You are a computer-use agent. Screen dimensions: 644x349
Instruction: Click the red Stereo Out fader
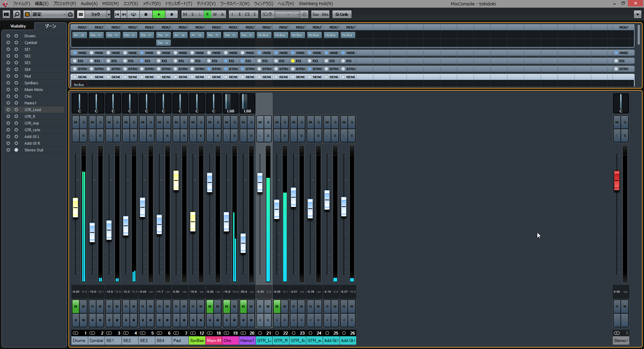[617, 181]
